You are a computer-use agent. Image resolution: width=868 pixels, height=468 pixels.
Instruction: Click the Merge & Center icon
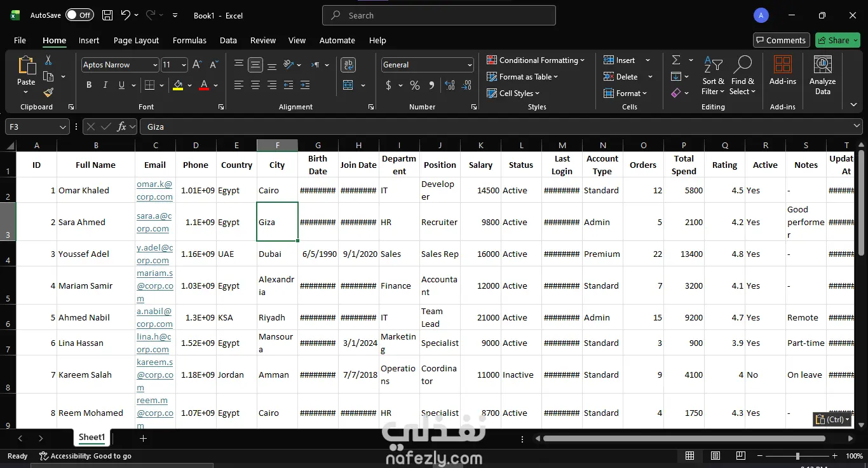click(x=348, y=85)
